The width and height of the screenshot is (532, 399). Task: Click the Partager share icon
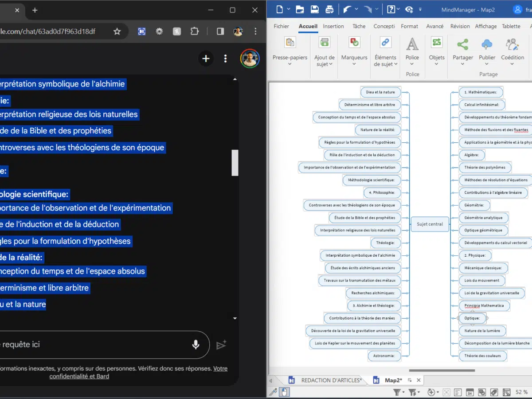coord(462,44)
